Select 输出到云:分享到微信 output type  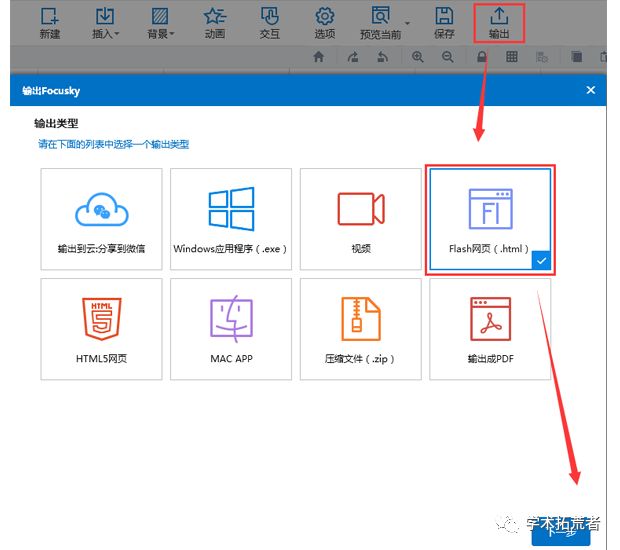click(x=101, y=219)
